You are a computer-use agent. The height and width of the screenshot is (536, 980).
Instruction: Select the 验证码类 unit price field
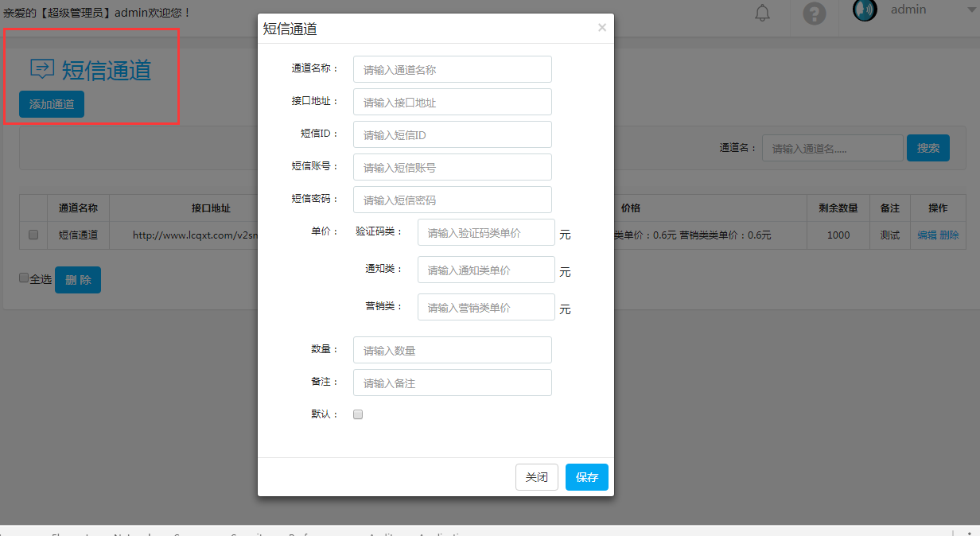click(485, 232)
